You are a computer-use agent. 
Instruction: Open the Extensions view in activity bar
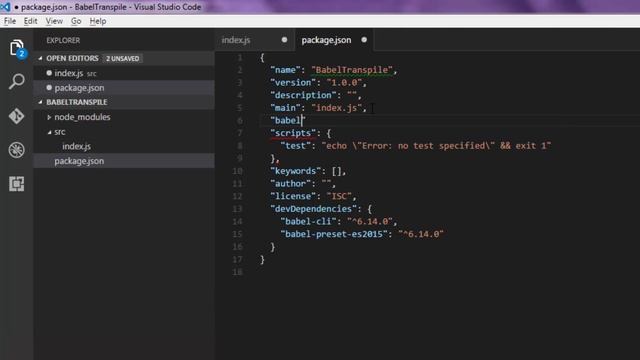[x=16, y=184]
